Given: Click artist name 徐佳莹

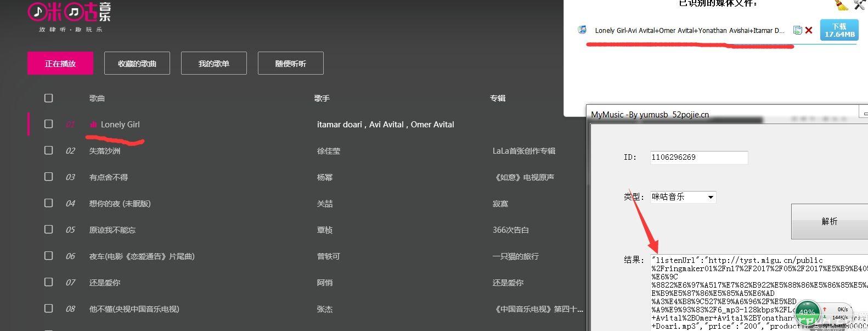Looking at the screenshot, I should (x=329, y=151).
